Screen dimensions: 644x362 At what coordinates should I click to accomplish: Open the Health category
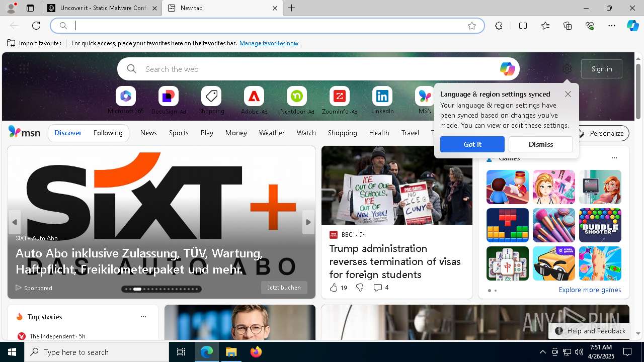tap(379, 133)
